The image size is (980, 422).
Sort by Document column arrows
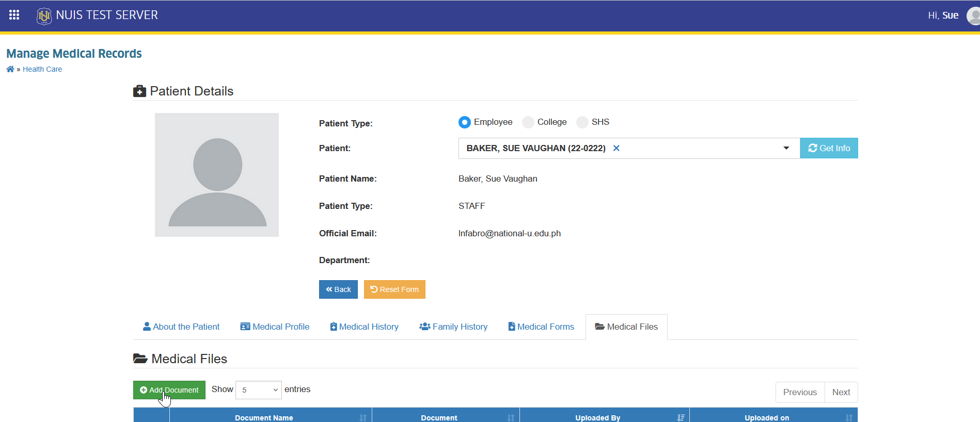click(x=511, y=418)
